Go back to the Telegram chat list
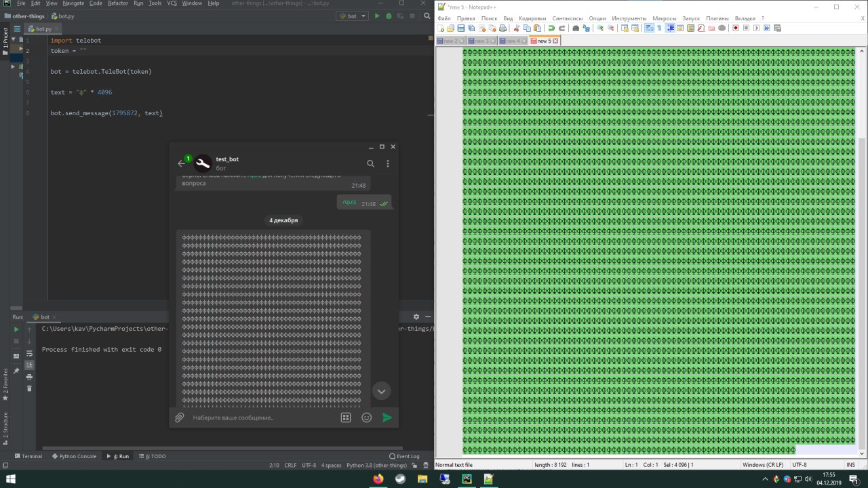 click(x=181, y=163)
